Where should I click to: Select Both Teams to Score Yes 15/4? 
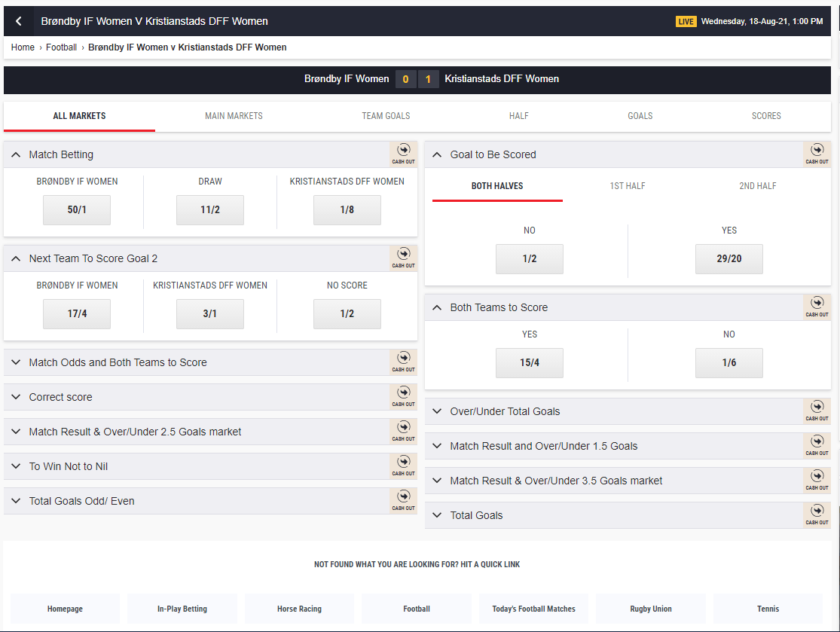pyautogui.click(x=530, y=362)
